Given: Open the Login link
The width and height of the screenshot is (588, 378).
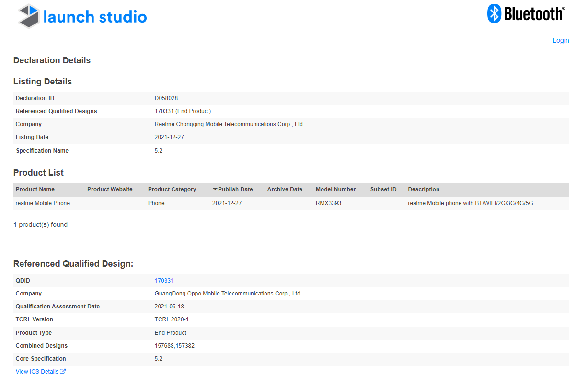Looking at the screenshot, I should pyautogui.click(x=561, y=40).
